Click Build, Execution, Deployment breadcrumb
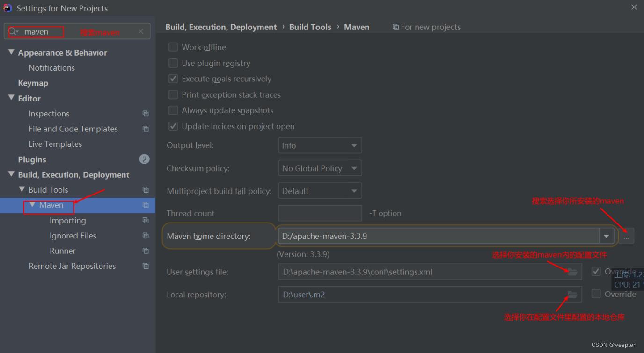This screenshot has width=644, height=353. [221, 27]
